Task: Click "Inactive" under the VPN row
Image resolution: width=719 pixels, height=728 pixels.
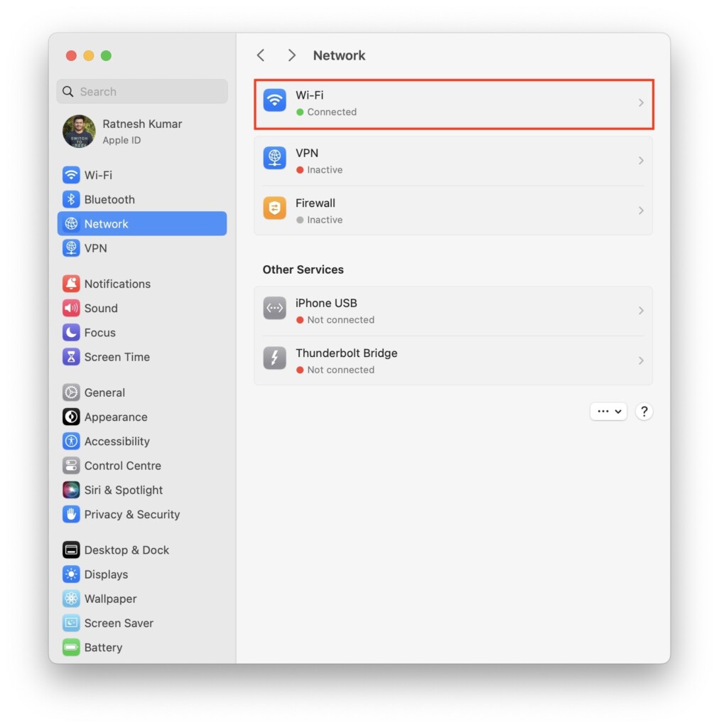Action: (325, 170)
